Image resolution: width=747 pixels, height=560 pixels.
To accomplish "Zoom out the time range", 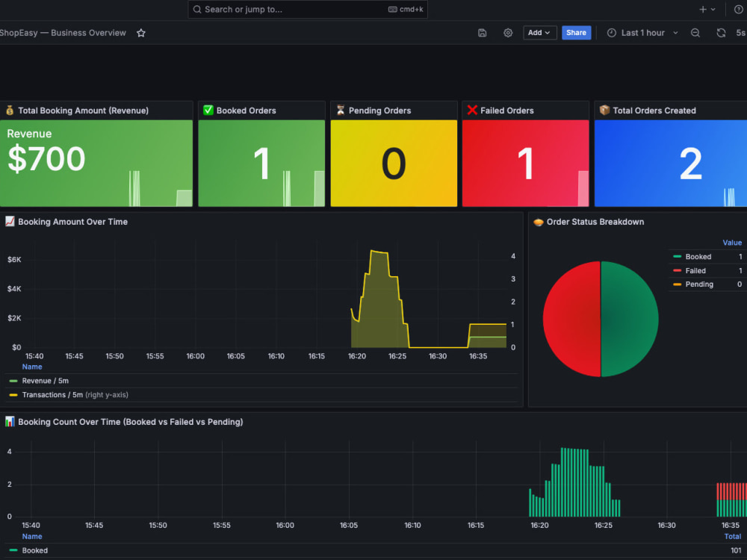I will pos(695,33).
